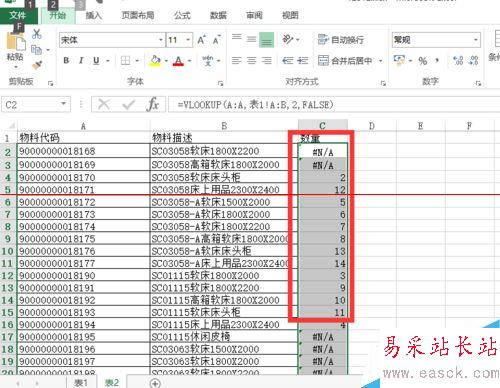Apply fill color bucket icon
The image size is (500, 388).
(x=155, y=61)
